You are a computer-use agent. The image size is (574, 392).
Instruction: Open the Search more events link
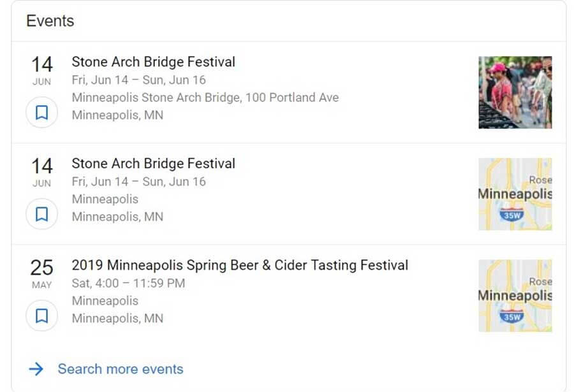pyautogui.click(x=121, y=369)
